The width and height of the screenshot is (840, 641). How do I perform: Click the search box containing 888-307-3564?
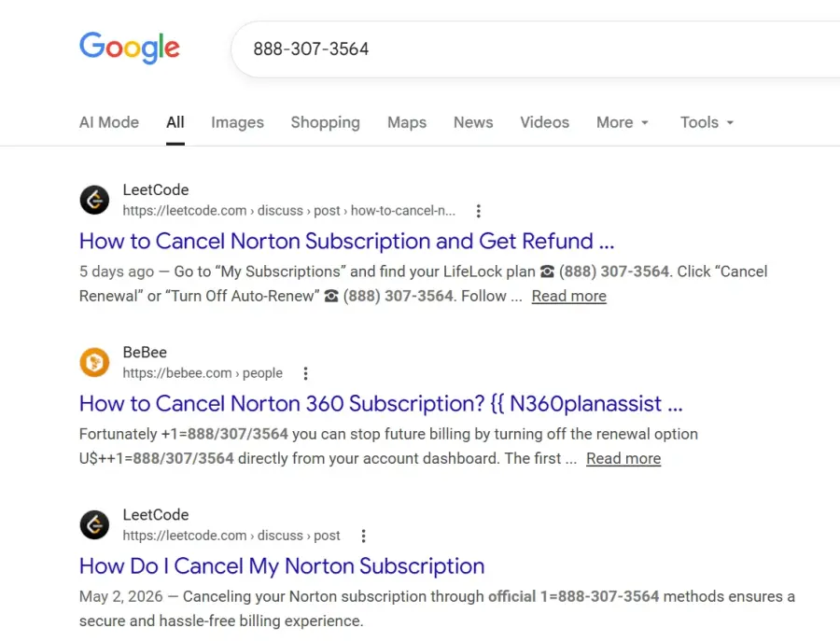point(536,49)
